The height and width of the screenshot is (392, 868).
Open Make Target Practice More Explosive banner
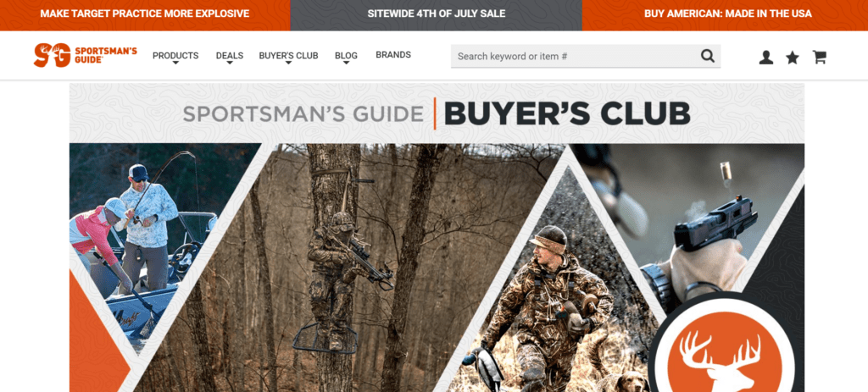click(145, 14)
